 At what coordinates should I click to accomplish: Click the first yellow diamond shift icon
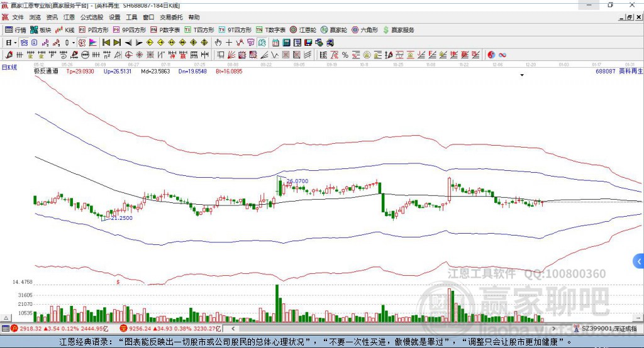150,43
